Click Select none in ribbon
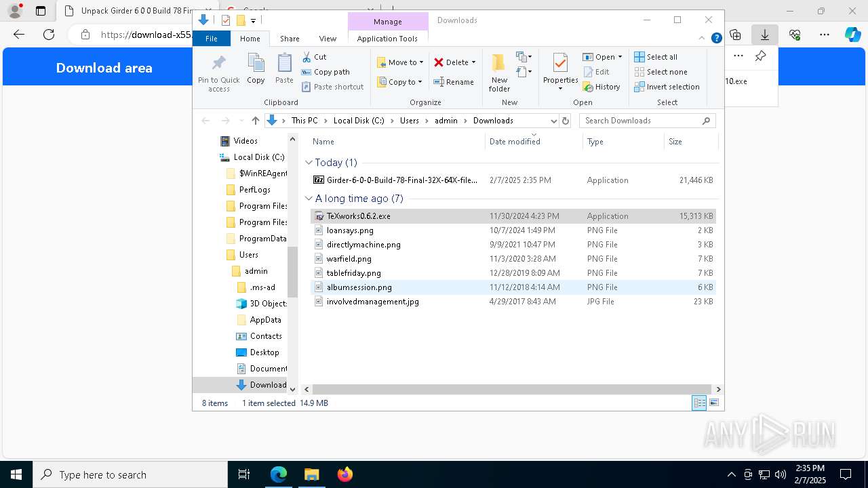 tap(660, 72)
